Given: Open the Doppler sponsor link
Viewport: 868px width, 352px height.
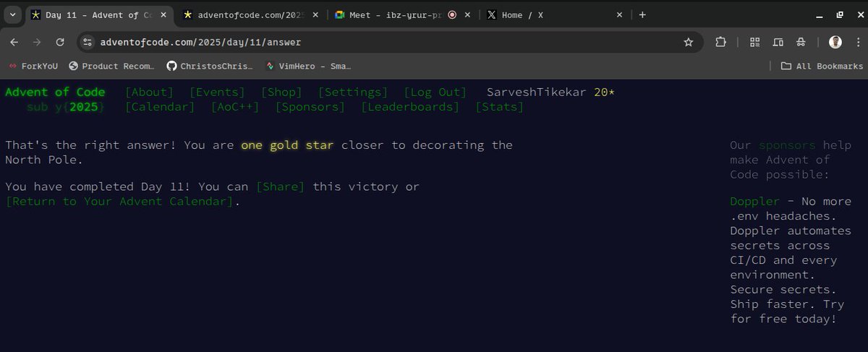Looking at the screenshot, I should point(754,202).
